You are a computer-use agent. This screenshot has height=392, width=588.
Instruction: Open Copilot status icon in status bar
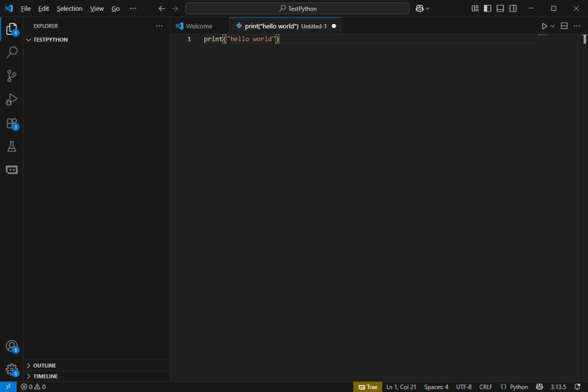point(539,387)
